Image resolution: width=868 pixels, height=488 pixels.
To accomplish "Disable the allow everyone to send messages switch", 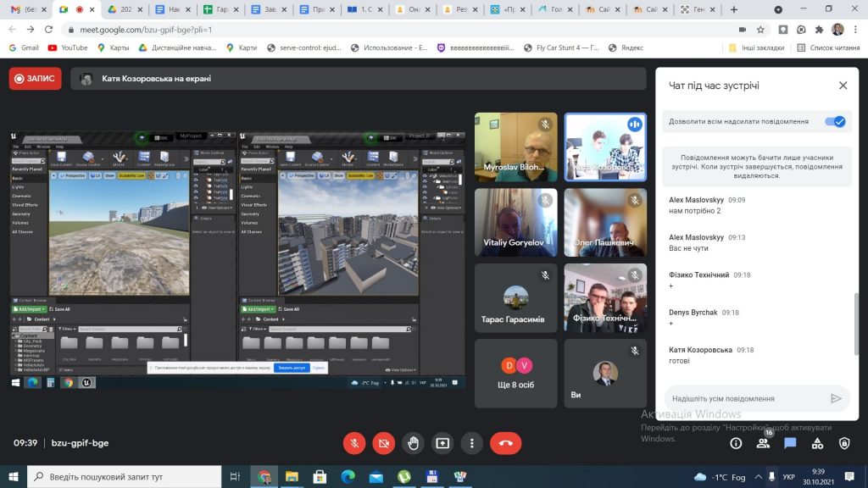I will point(835,121).
